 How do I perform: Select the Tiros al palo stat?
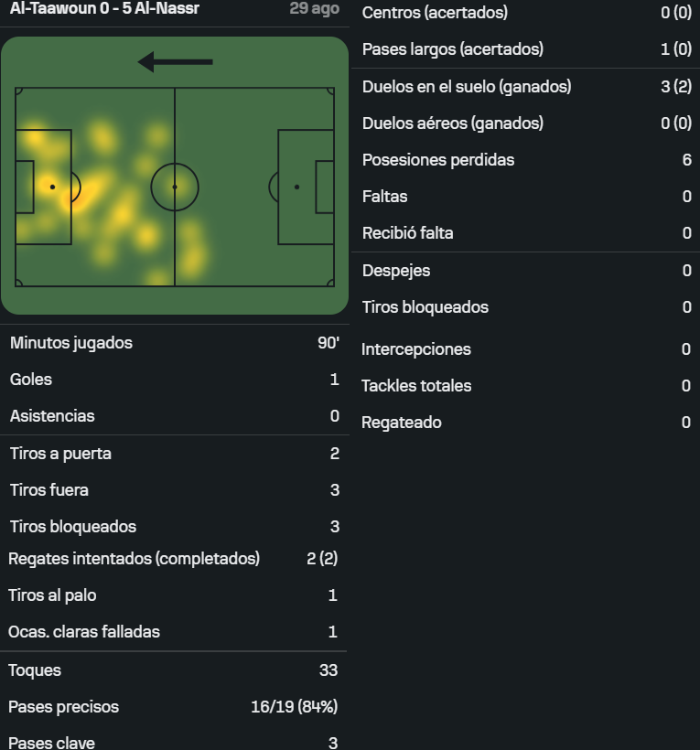coord(173,595)
